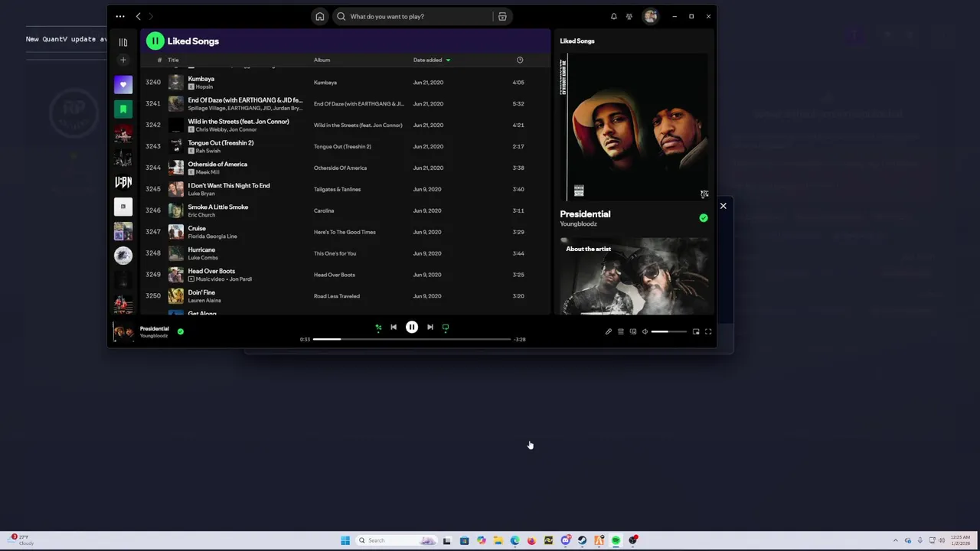Open the album This One's for You
The height and width of the screenshot is (551, 980).
pyautogui.click(x=335, y=253)
